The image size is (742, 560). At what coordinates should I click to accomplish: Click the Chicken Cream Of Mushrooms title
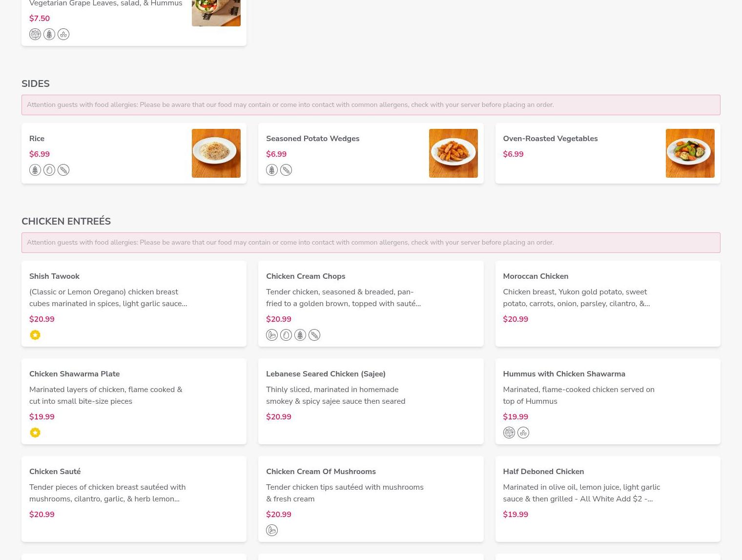[321, 472]
